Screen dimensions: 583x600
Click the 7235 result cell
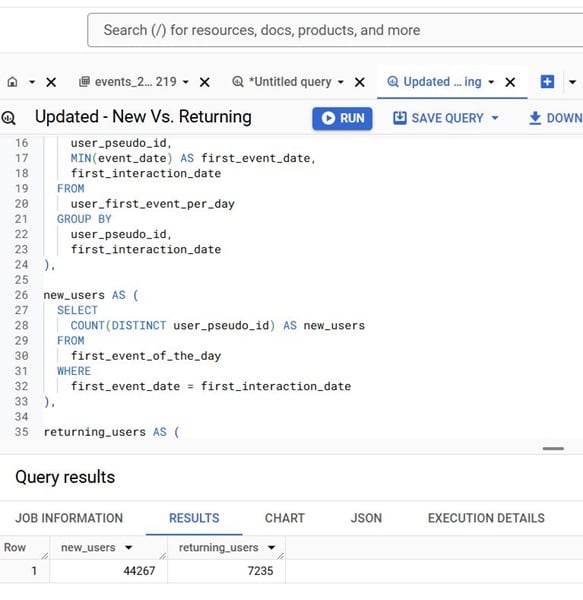tap(226, 571)
